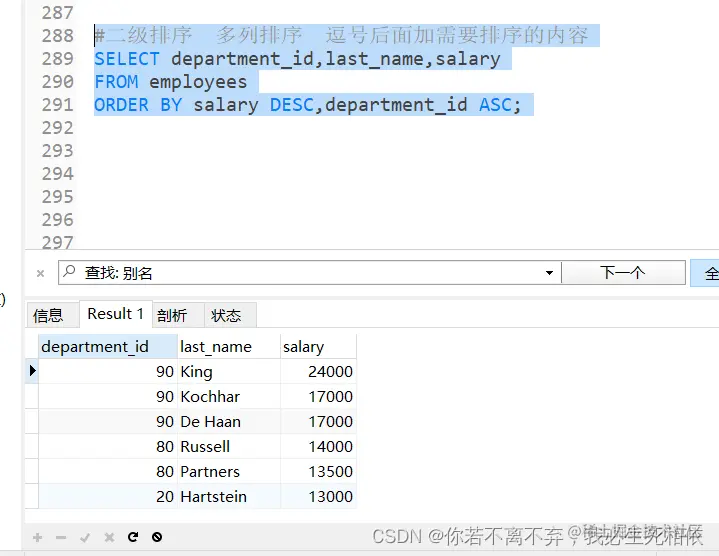Screen dimensions: 719x556
Task: Click the 下一个 next match button
Action: 623,273
